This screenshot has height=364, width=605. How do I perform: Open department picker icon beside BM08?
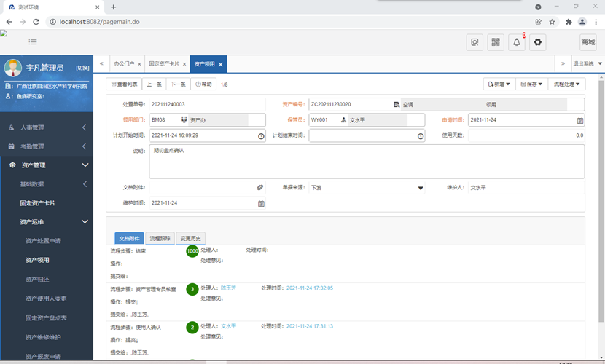click(184, 120)
